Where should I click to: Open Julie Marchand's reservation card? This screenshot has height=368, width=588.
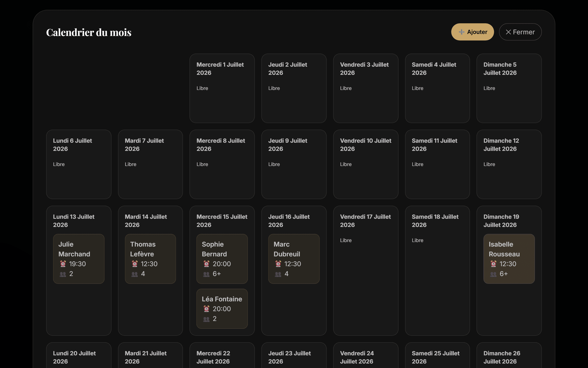coord(79,259)
